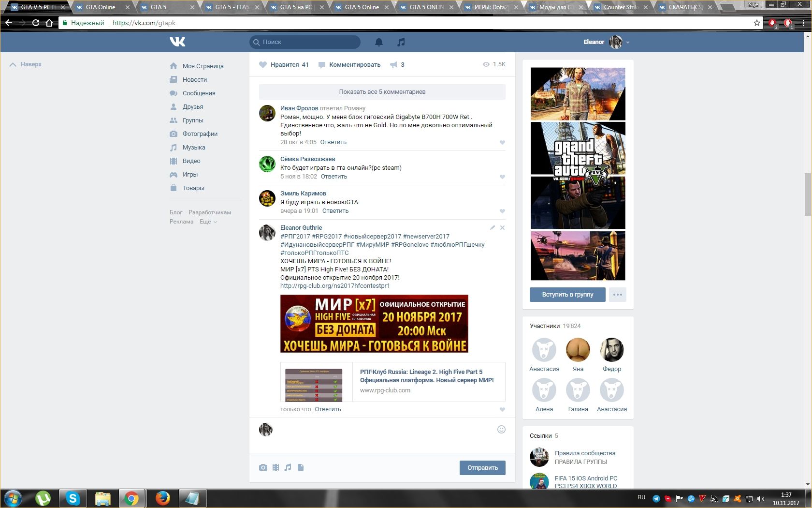
Task: Switch to the ИГРЫ: Dota2 tab
Action: pyautogui.click(x=492, y=7)
